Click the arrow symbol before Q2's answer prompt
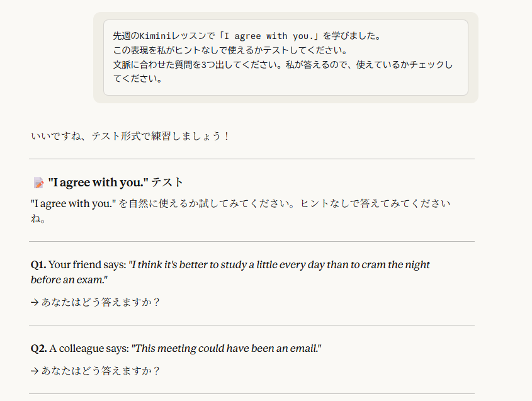Viewport: 532px width, 401px height. point(34,371)
